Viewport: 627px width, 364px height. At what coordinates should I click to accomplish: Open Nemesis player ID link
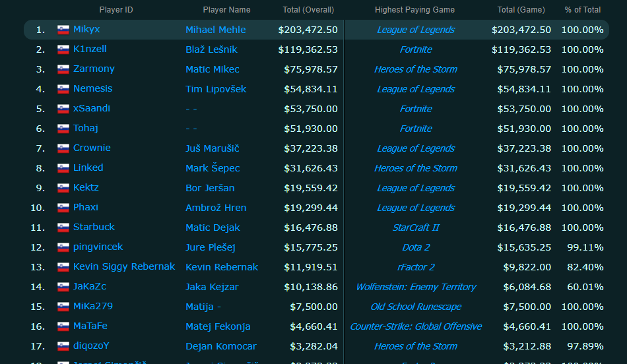pyautogui.click(x=93, y=89)
